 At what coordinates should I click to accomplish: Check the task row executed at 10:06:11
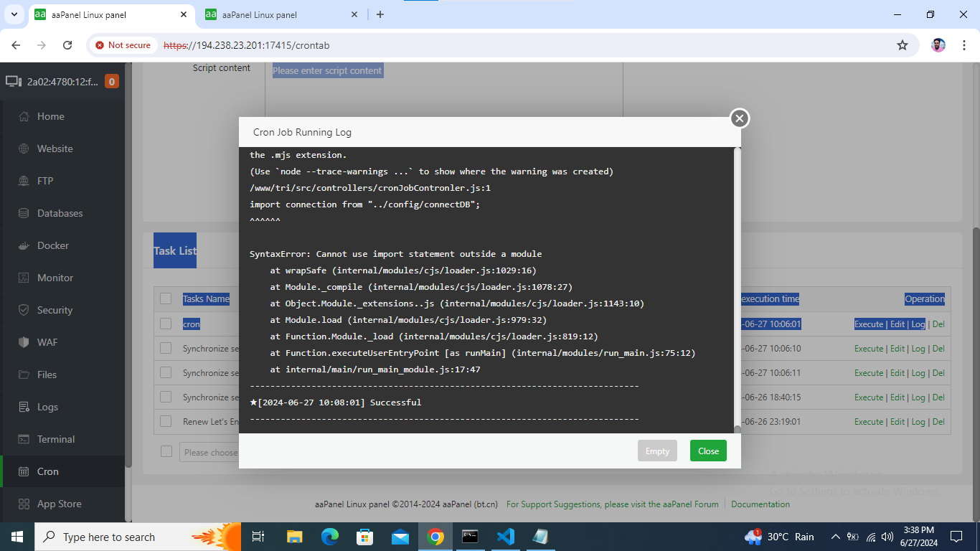pyautogui.click(x=166, y=372)
